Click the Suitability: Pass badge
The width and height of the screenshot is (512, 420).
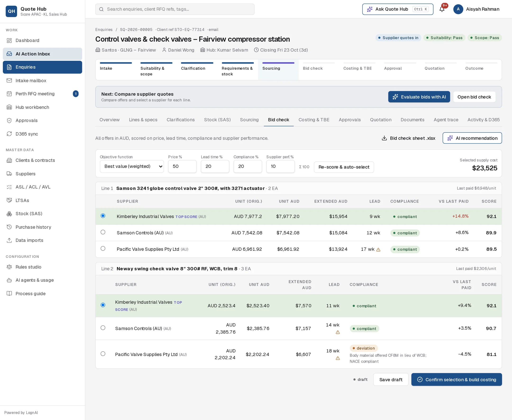point(444,38)
